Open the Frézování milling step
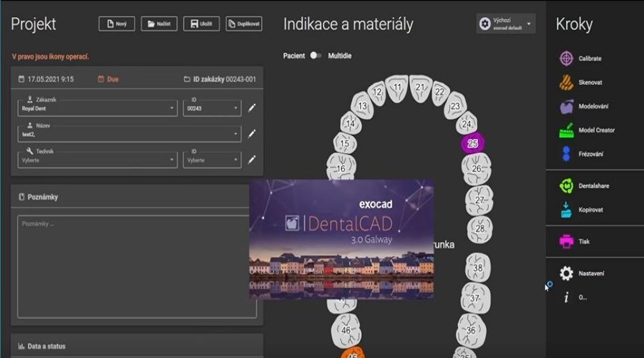The width and height of the screenshot is (644, 358). (x=566, y=154)
